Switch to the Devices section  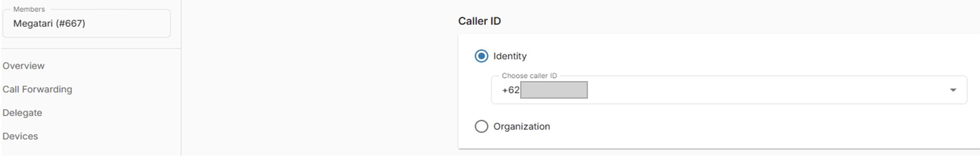[20, 136]
